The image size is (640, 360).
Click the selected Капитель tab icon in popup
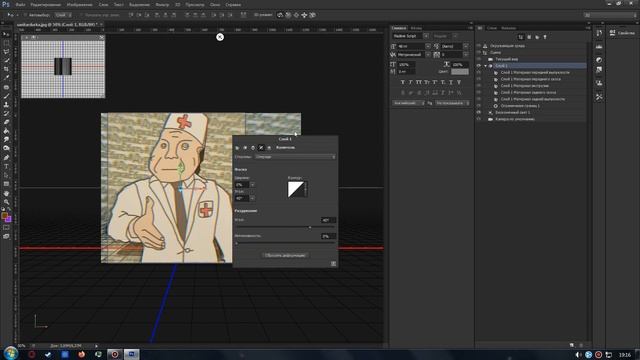coord(261,148)
